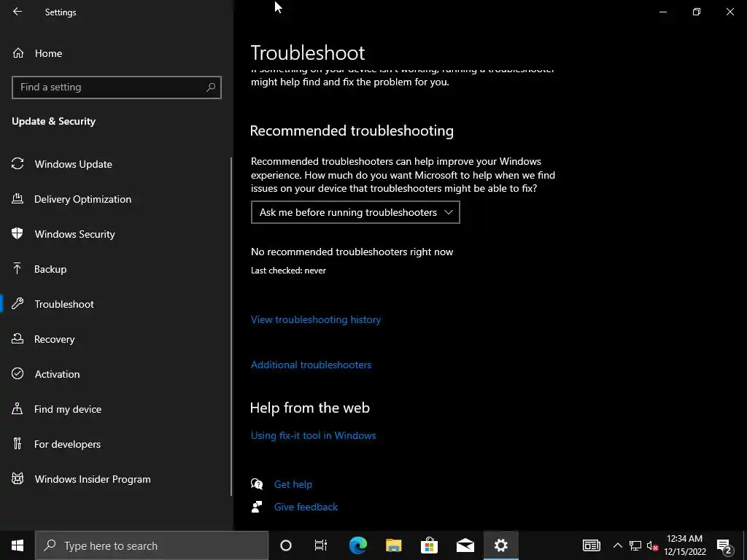Click the Settings gear on the taskbar
Viewport: 747px width, 560px height.
pyautogui.click(x=500, y=545)
